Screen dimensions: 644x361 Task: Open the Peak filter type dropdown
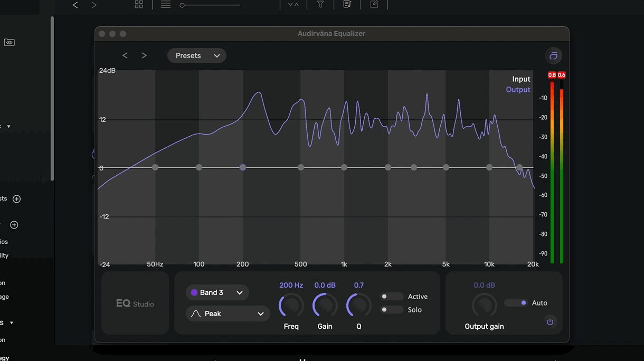[228, 313]
